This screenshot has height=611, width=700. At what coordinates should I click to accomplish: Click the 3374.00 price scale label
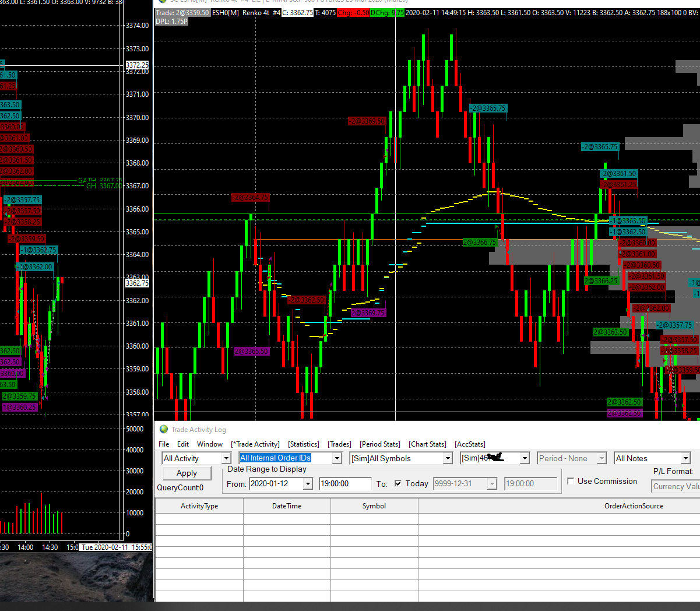tap(138, 26)
